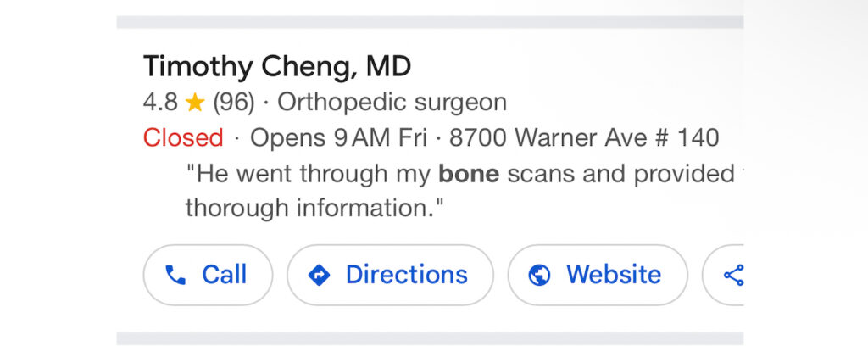The width and height of the screenshot is (868, 346).
Task: Open the Website text label
Action: point(614,275)
